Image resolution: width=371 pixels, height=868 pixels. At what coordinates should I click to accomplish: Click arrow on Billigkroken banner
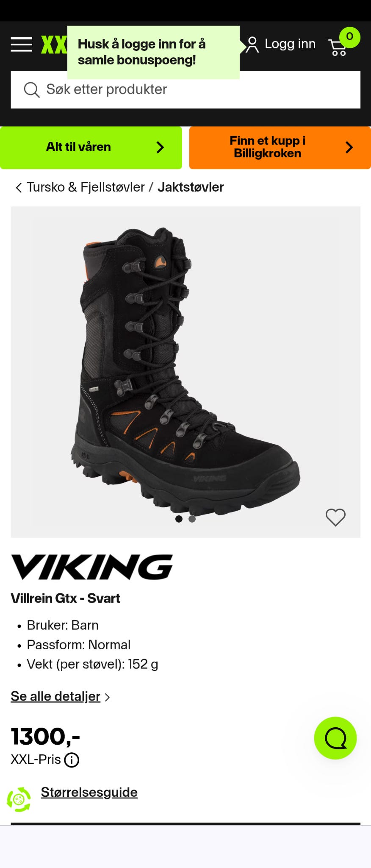pos(349,147)
